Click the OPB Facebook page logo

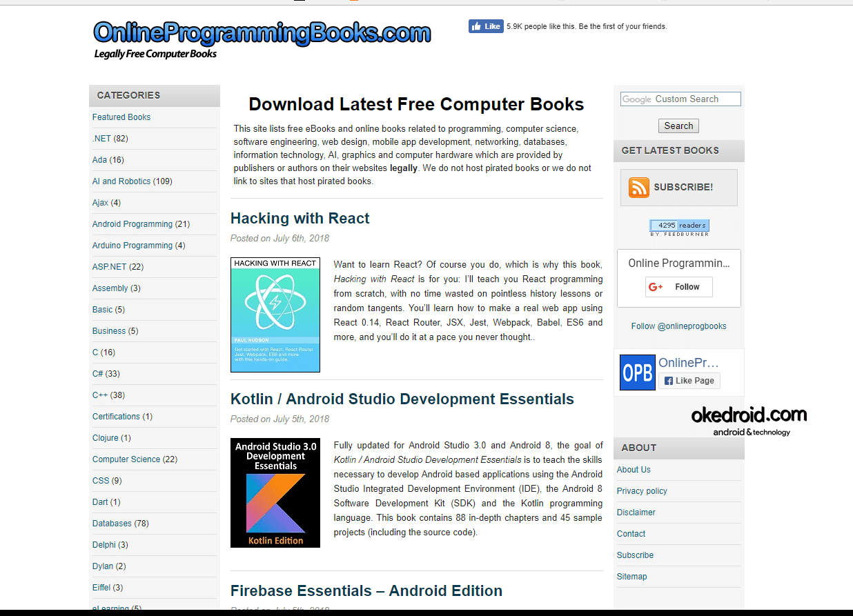pyautogui.click(x=638, y=372)
